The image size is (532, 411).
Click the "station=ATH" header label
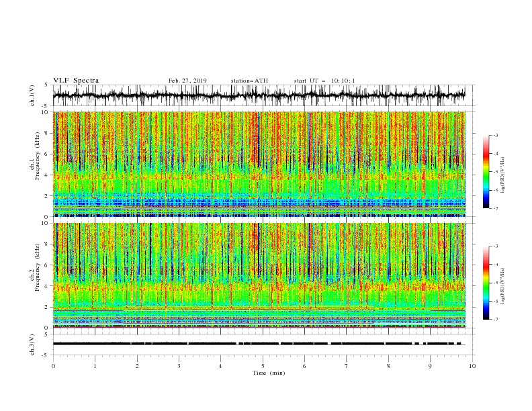249,81
